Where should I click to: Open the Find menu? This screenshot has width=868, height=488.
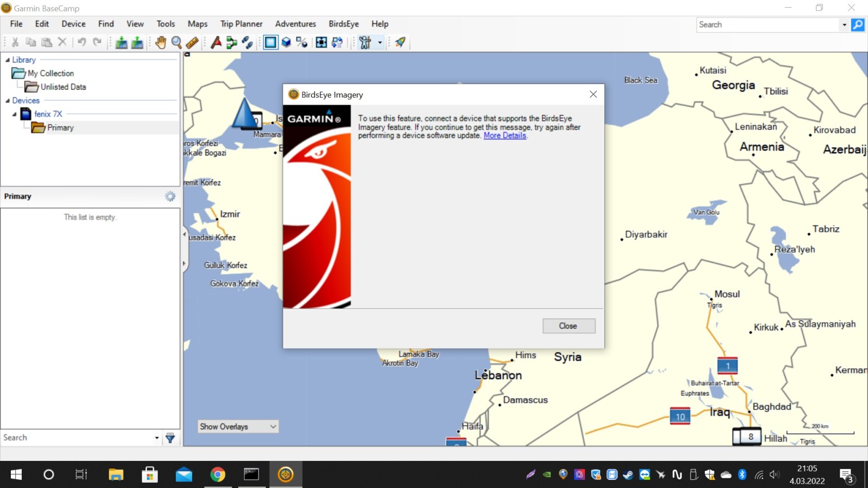click(x=106, y=24)
